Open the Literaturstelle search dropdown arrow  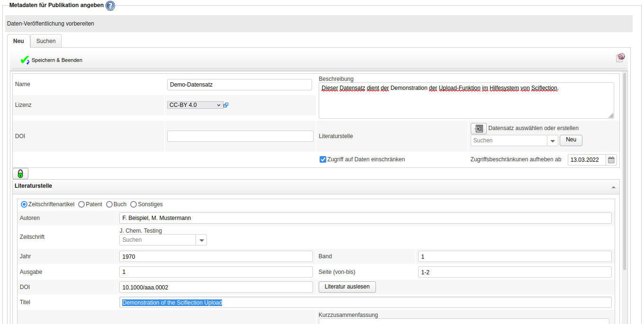click(x=553, y=141)
